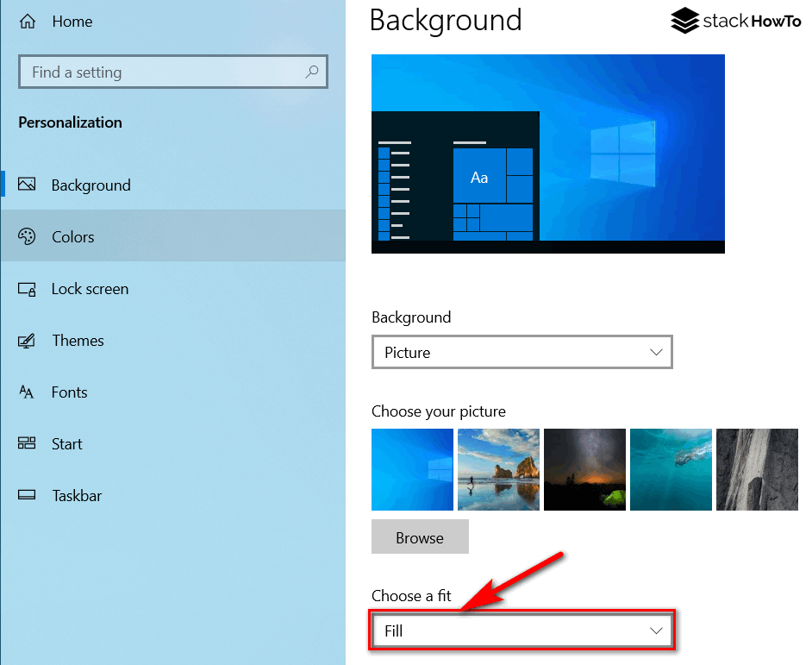Choose the night camping picture thumbnail
Screen dimensions: 812x665
[x=584, y=469]
